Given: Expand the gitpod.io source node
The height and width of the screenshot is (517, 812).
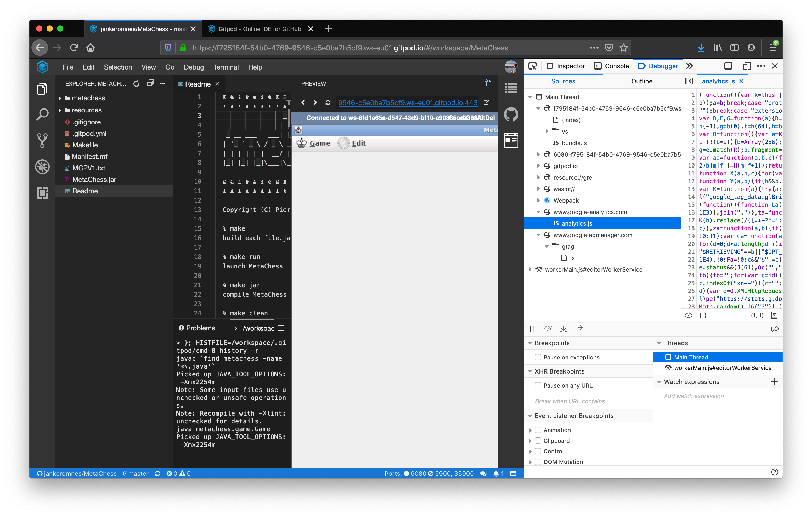Looking at the screenshot, I should (539, 166).
